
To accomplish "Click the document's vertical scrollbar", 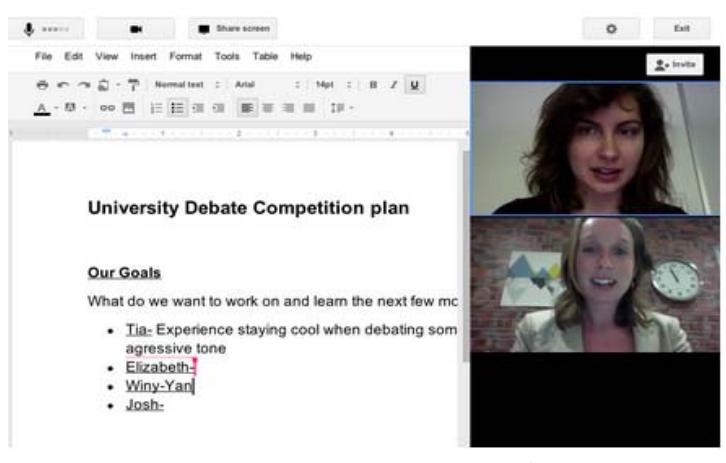I will [465, 255].
